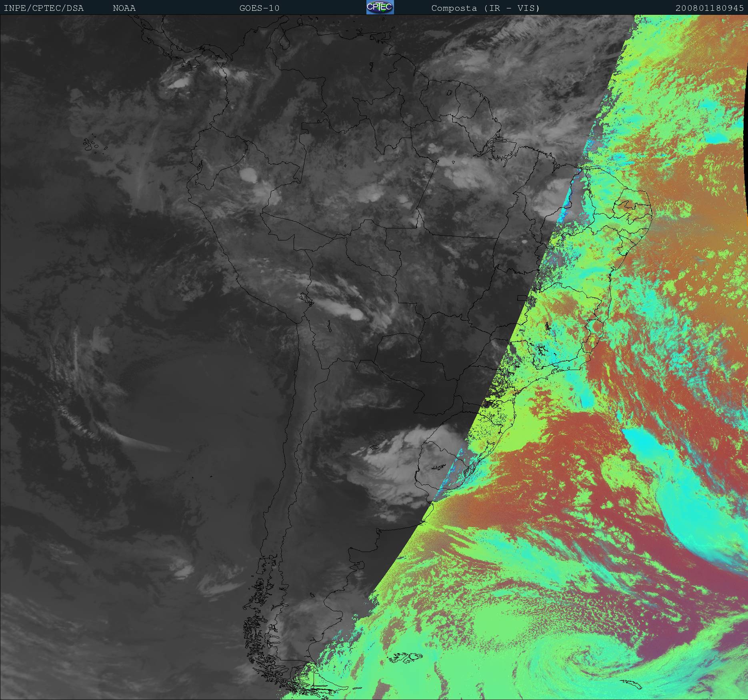Click the bright oval cloud over western Amazon
Viewport: 748px width, 700px height.
249,174
